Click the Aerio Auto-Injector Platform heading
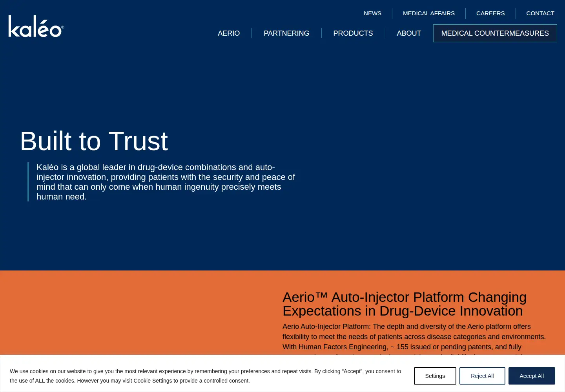 [x=405, y=304]
